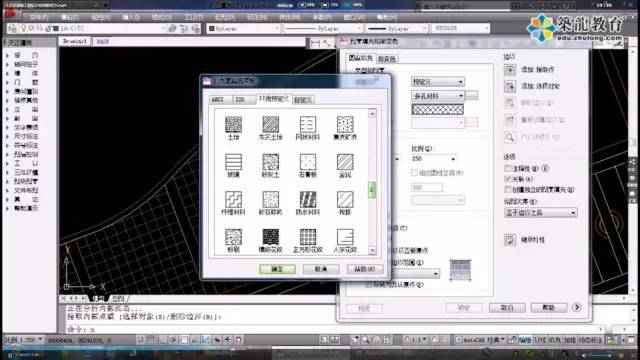Toggle 动态标注 in the status bar
The width and height of the screenshot is (640, 360).
(590, 340)
